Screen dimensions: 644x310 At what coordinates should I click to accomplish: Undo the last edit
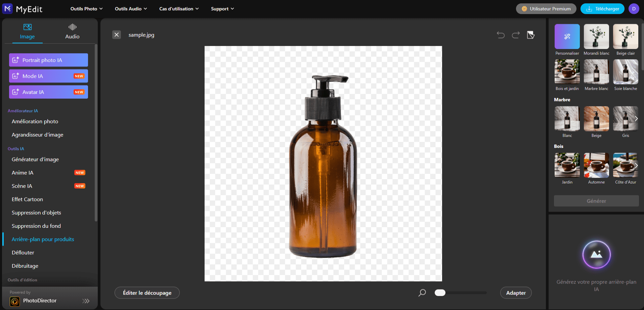[501, 35]
